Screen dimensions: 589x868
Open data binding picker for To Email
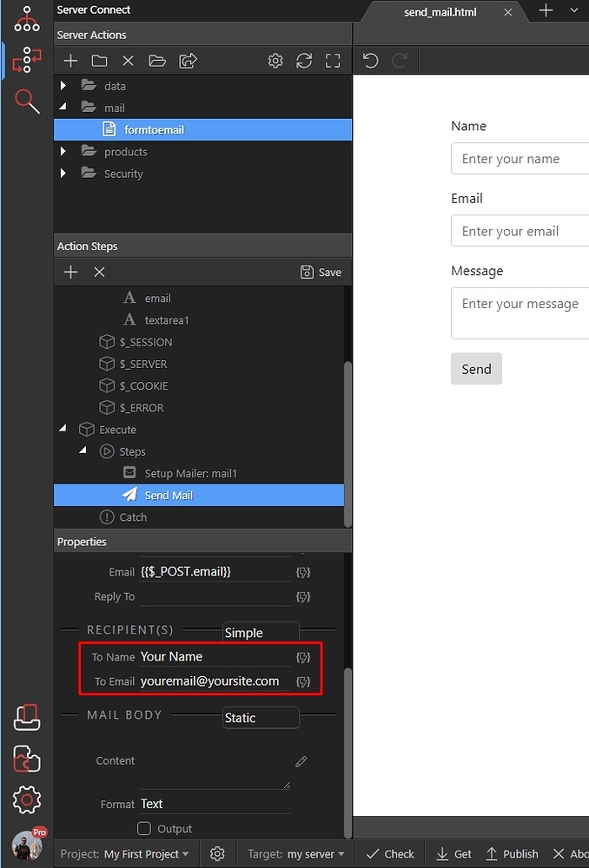(x=303, y=681)
